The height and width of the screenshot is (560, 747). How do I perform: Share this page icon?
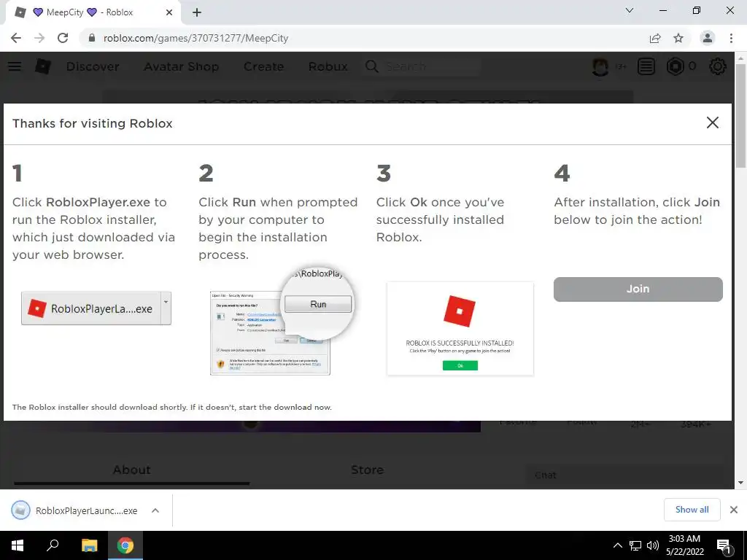click(655, 38)
